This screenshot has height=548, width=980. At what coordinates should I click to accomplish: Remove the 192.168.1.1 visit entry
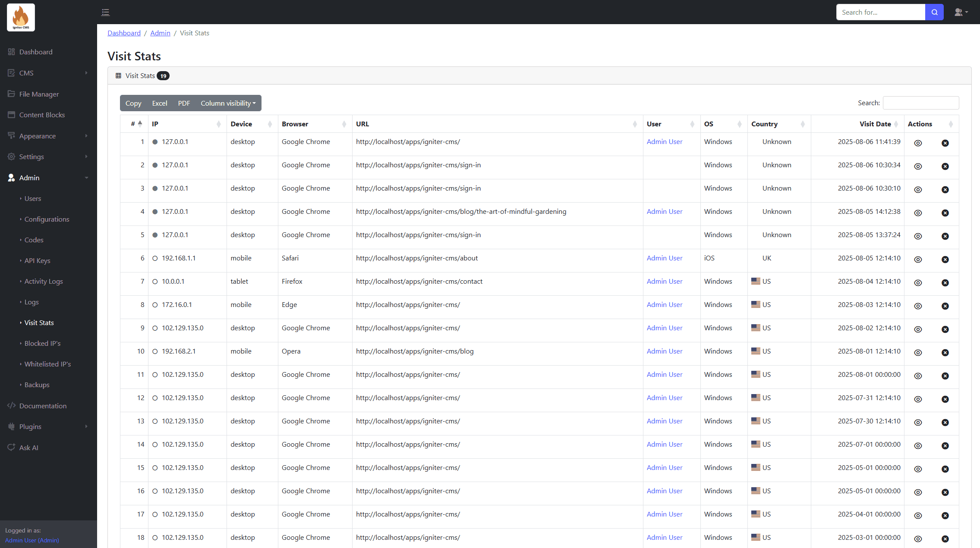click(945, 260)
